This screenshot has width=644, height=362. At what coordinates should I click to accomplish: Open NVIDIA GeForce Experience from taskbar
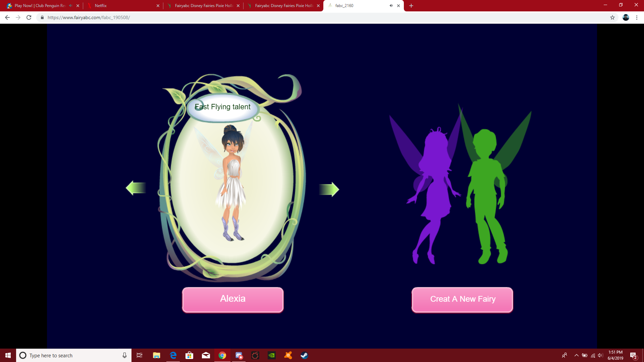tap(272, 355)
